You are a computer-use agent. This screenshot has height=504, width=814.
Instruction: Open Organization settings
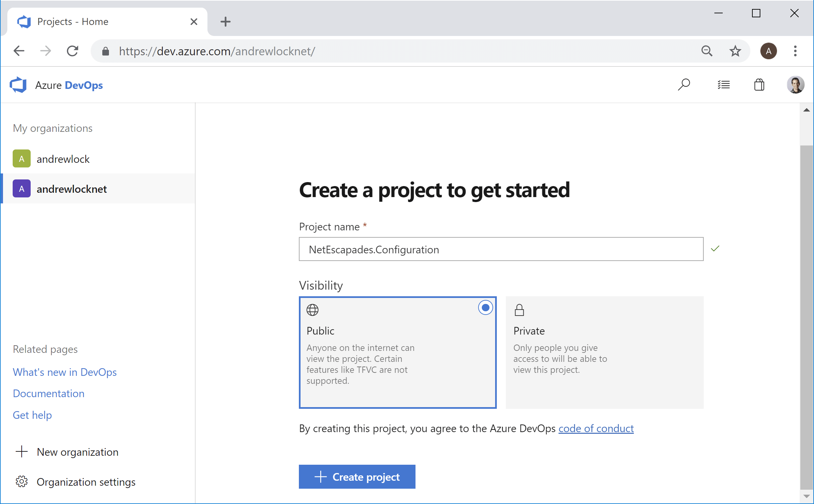pyautogui.click(x=86, y=482)
